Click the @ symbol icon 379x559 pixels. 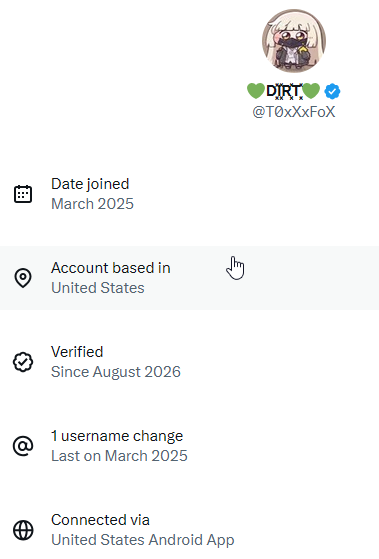coord(23,446)
